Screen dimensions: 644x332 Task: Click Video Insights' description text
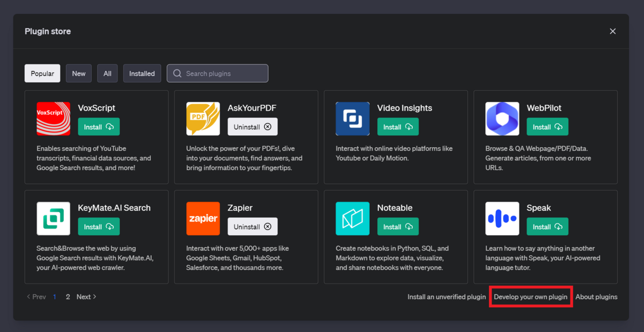tap(394, 153)
